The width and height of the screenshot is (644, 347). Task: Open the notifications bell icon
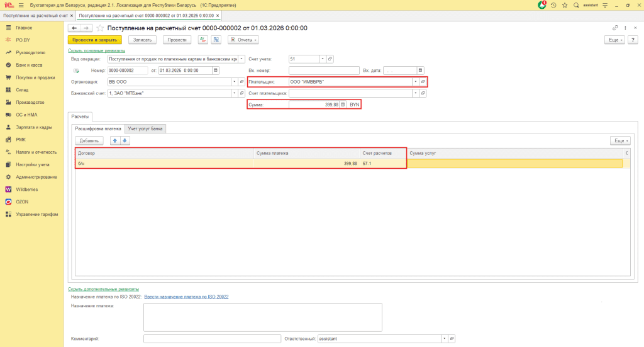[x=542, y=5]
